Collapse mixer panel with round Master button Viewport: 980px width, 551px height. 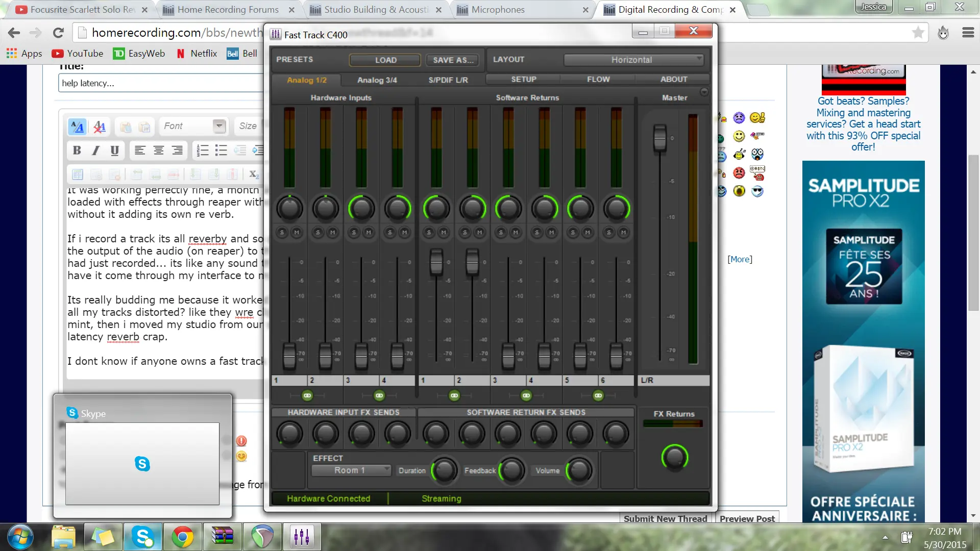tap(704, 92)
